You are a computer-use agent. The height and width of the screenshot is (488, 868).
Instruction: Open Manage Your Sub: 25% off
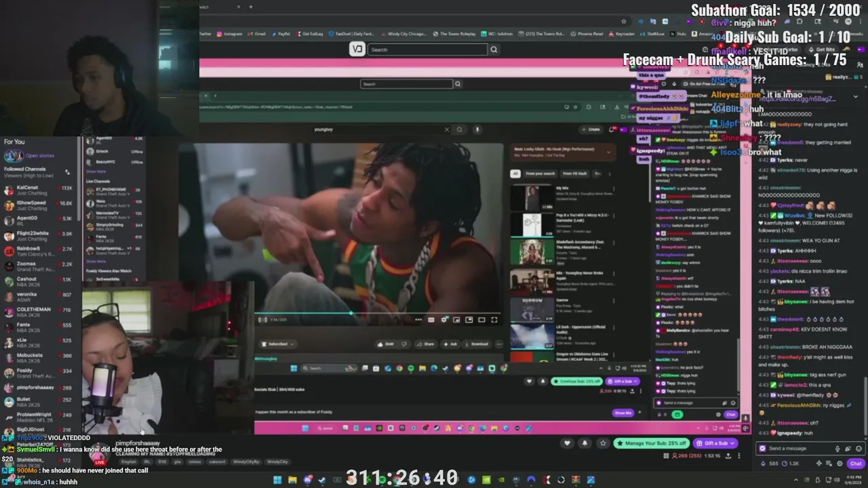click(x=652, y=443)
